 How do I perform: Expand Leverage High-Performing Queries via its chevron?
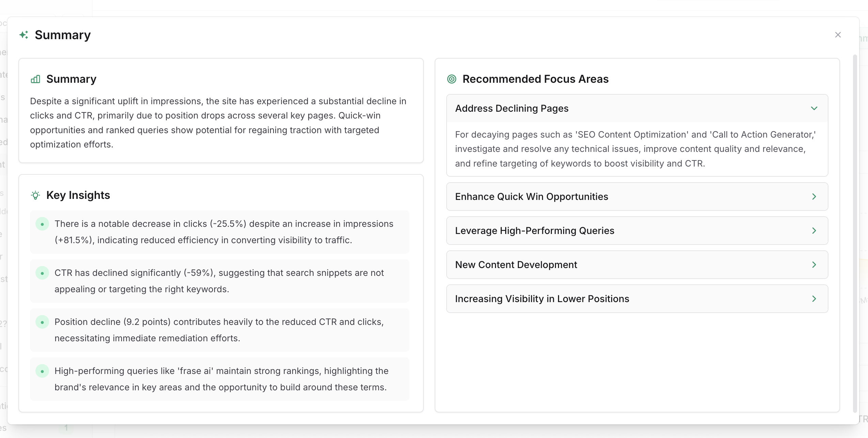pos(814,231)
